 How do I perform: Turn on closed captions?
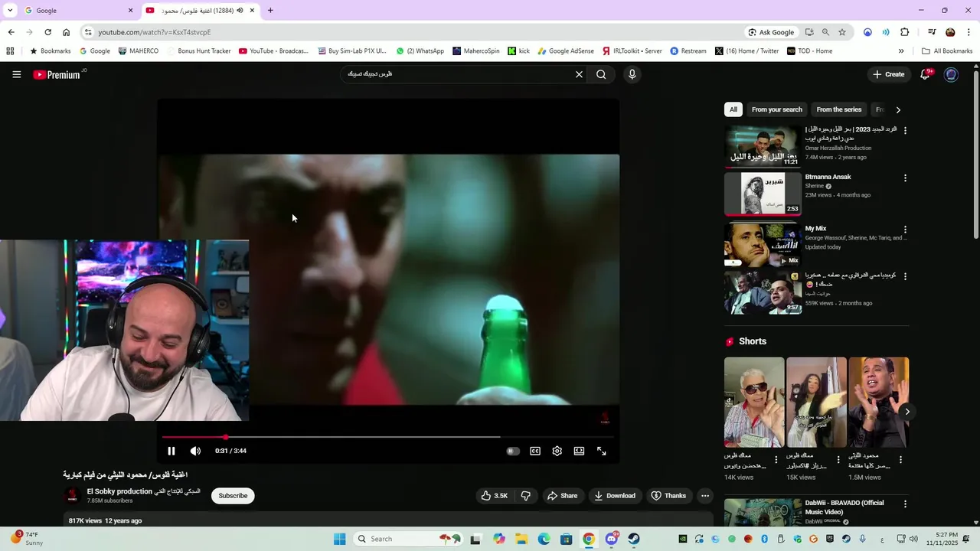535,451
